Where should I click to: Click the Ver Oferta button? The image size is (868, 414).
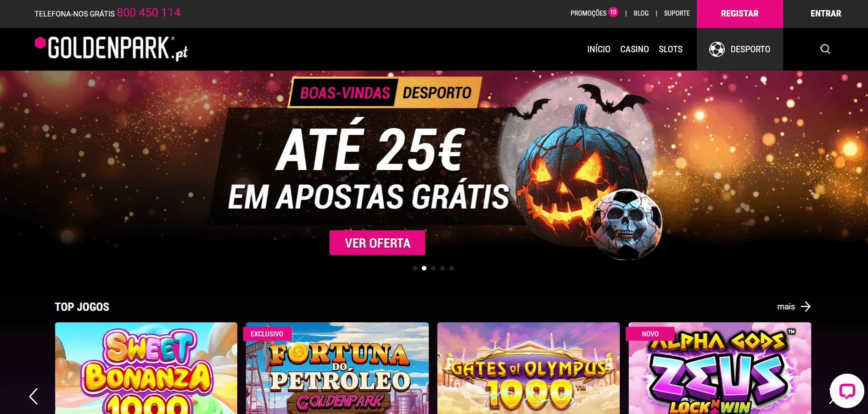click(377, 243)
